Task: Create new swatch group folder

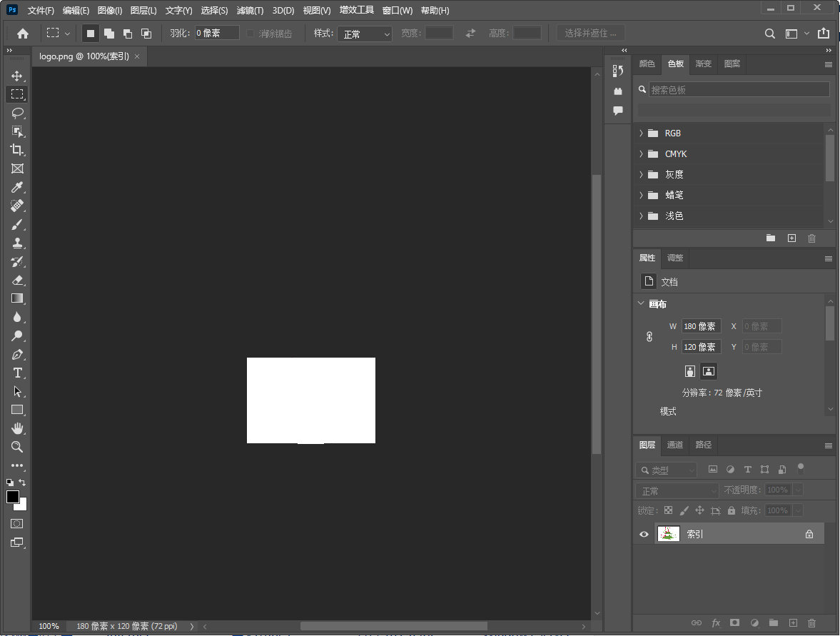Action: (771, 238)
